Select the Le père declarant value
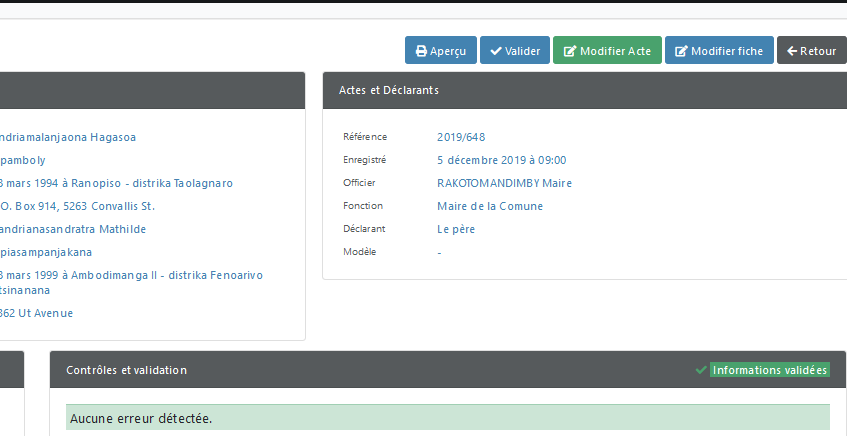 click(x=456, y=230)
